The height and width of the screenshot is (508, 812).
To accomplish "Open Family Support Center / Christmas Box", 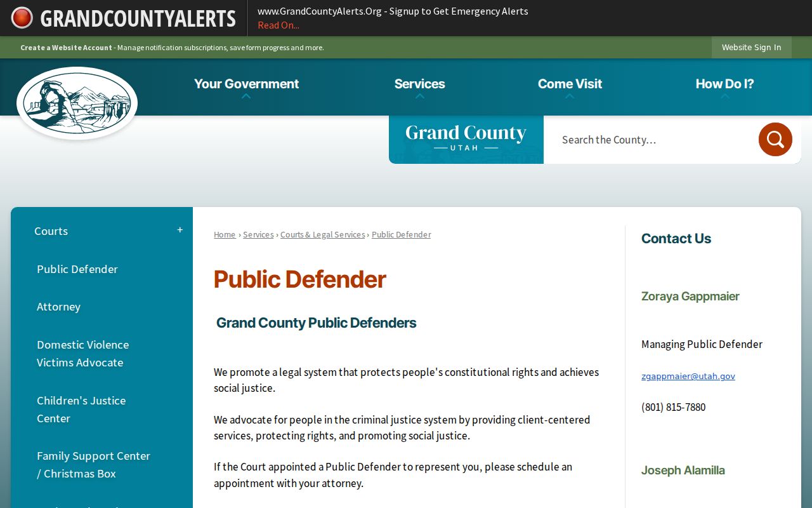I will 93,465.
